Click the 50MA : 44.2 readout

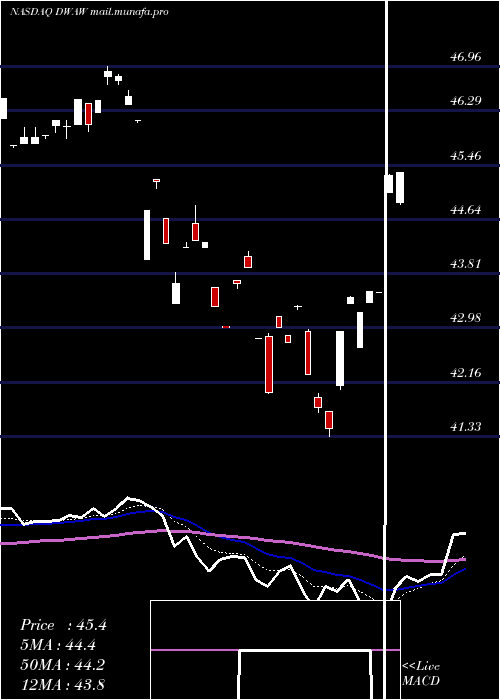coord(63,665)
